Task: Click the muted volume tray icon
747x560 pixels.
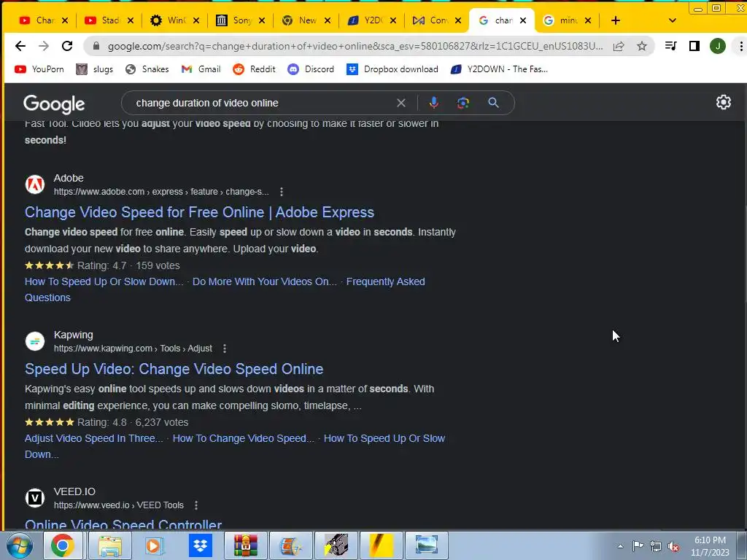Action: point(673,547)
